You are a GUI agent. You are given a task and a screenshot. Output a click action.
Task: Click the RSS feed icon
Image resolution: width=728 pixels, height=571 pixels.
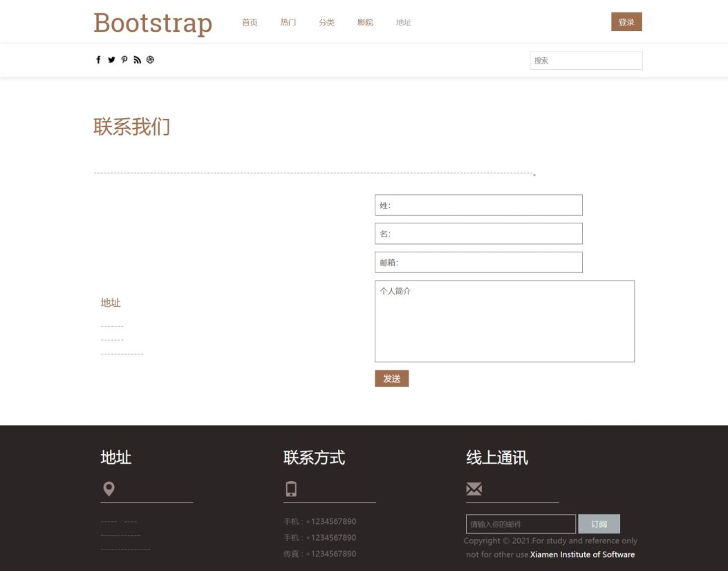pyautogui.click(x=137, y=60)
